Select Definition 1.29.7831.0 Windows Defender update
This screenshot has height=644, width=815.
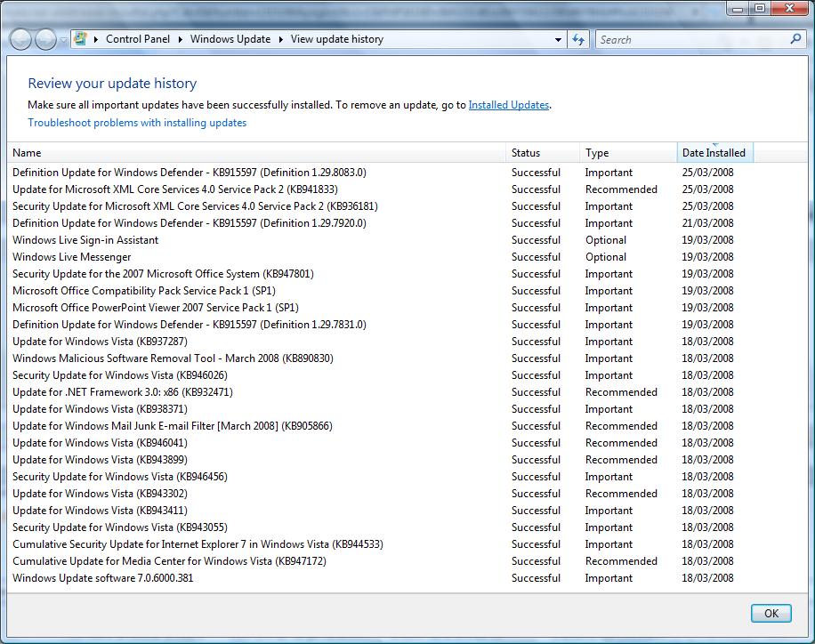(x=190, y=325)
